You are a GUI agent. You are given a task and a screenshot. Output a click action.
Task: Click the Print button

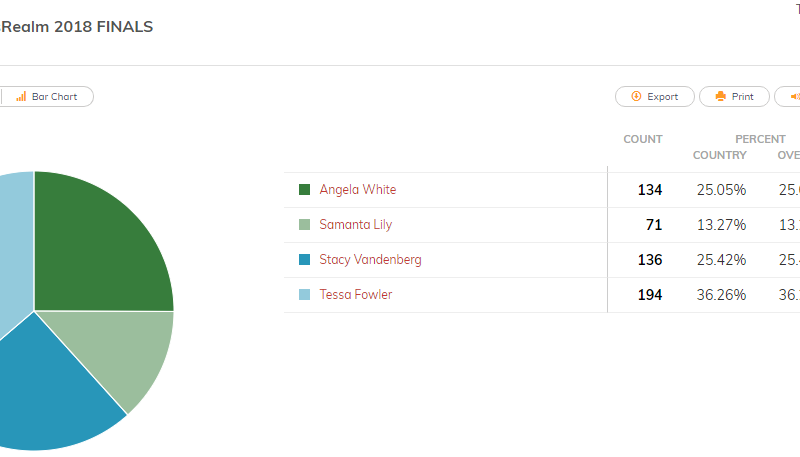[734, 96]
